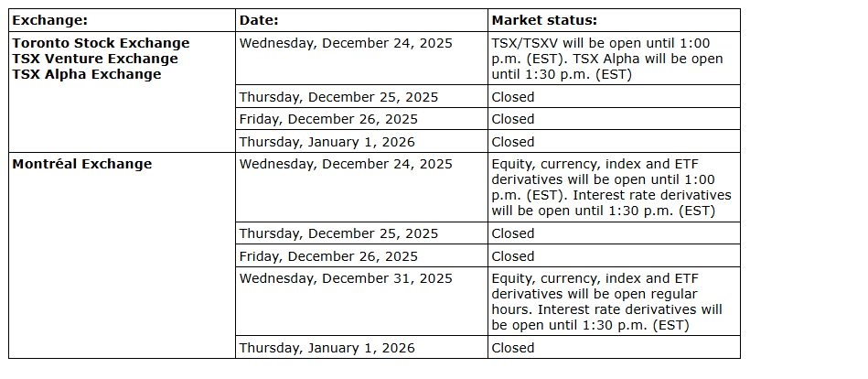This screenshot has height=379, width=868.
Task: Click the Wednesday, December 31, 2025 date
Action: [345, 279]
